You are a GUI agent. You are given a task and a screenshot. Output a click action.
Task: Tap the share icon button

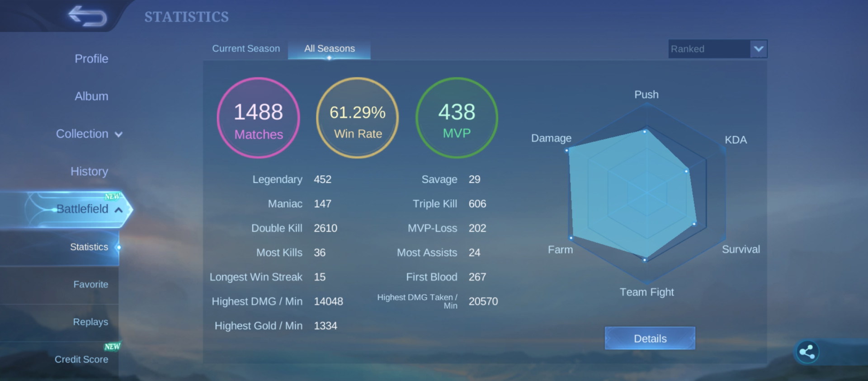coord(807,352)
